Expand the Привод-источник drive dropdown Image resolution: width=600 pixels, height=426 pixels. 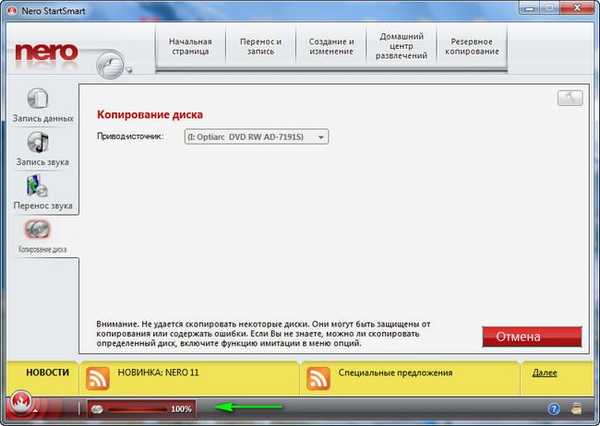point(256,137)
